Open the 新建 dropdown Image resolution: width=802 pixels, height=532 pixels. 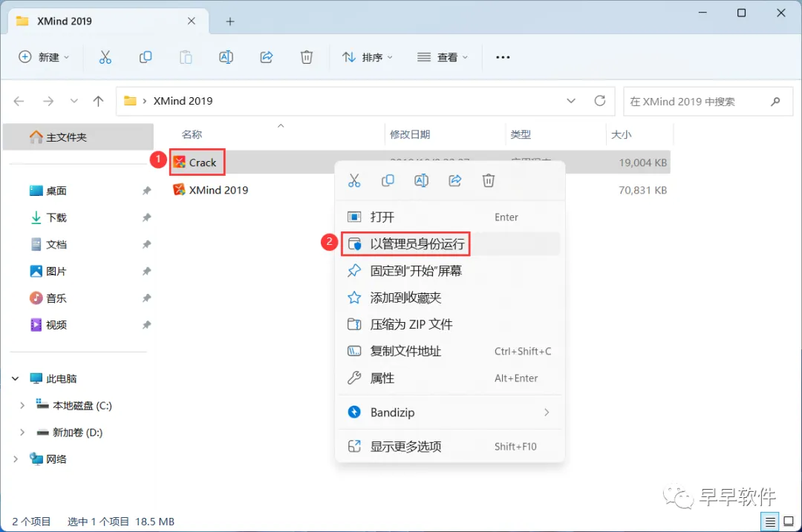[44, 57]
